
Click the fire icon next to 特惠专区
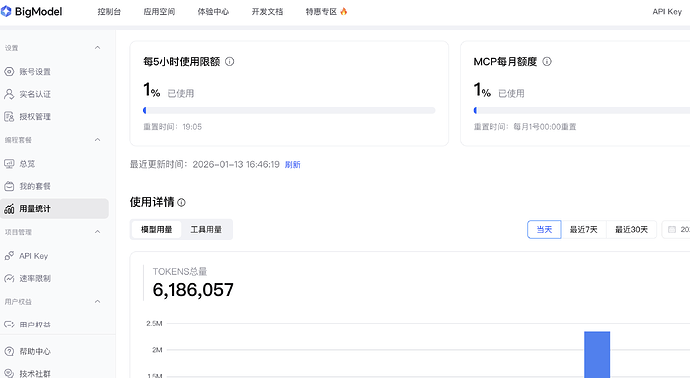344,11
